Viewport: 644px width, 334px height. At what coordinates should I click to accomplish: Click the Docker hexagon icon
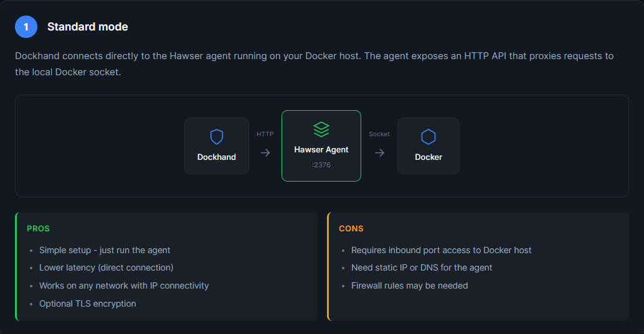[x=429, y=137]
